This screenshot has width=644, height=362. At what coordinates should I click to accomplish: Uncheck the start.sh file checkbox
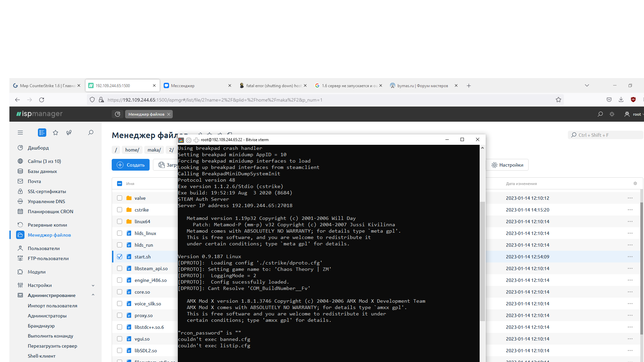coord(119,257)
